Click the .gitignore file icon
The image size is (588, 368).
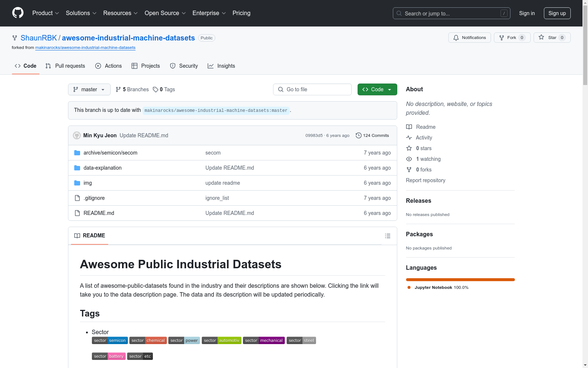click(77, 198)
